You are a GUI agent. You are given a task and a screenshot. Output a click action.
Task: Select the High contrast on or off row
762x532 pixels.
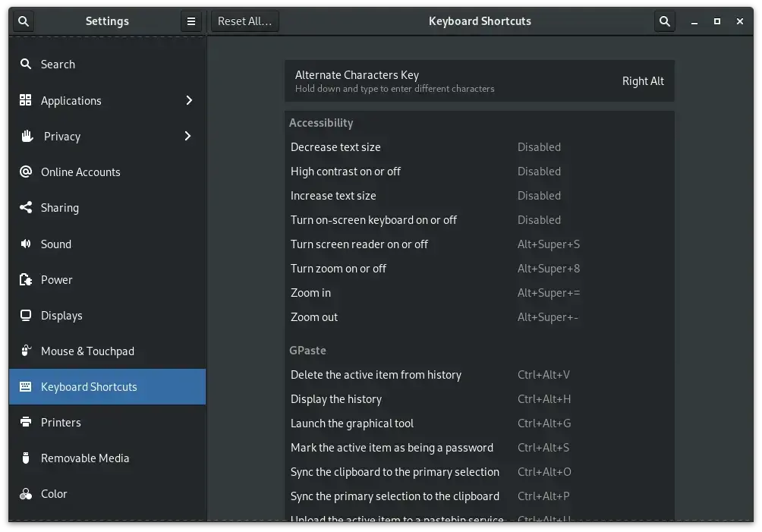coord(479,171)
